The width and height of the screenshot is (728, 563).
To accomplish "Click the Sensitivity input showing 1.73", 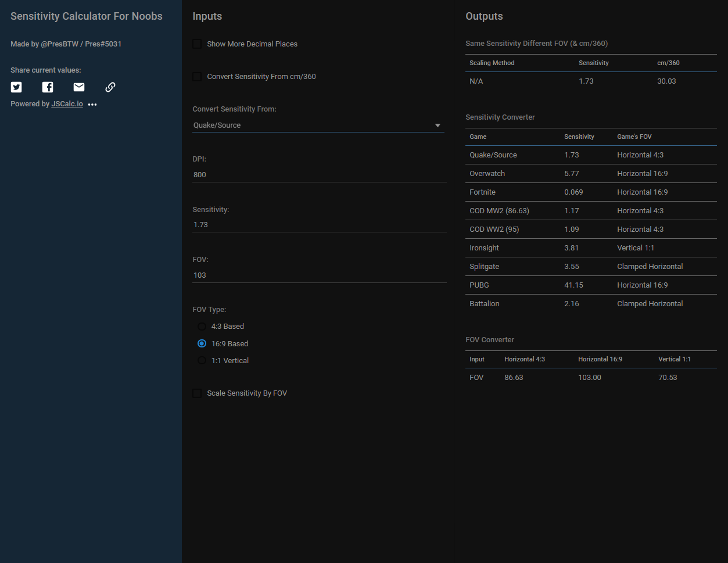I will [x=320, y=224].
